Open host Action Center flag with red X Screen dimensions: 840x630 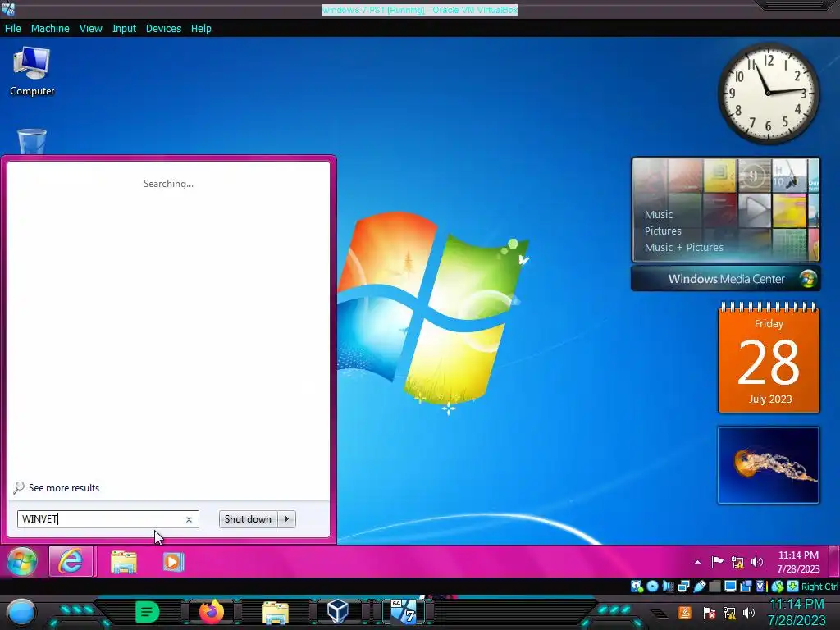pos(710,613)
